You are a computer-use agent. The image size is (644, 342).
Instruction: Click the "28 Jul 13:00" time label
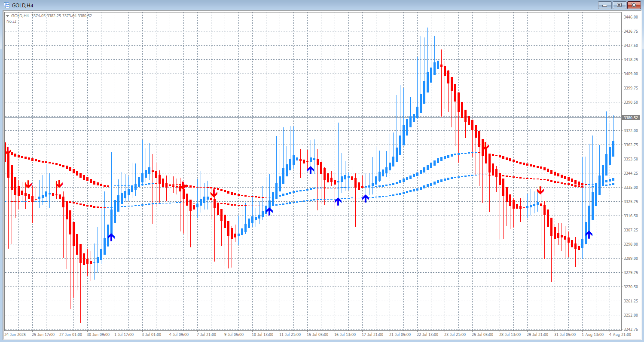point(510,334)
